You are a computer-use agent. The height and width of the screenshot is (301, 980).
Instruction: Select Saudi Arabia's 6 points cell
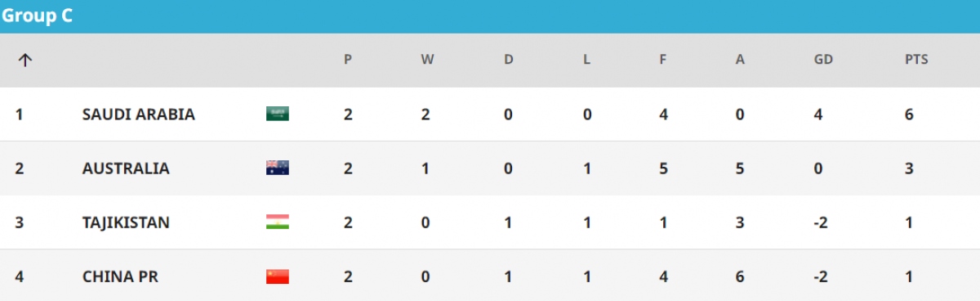909,115
